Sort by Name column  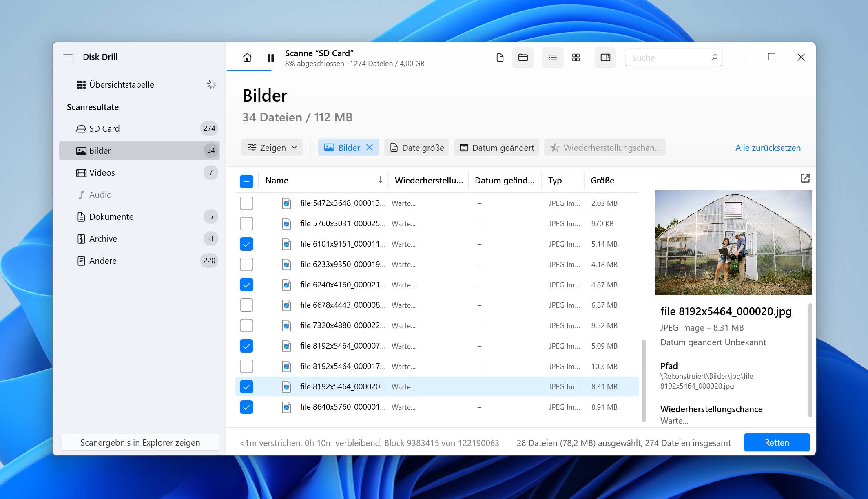323,181
